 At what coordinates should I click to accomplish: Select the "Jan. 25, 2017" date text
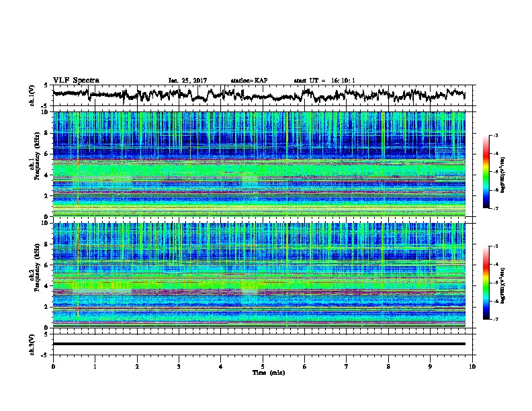pyautogui.click(x=187, y=81)
